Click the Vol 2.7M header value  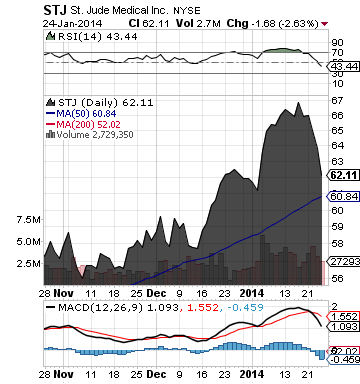pos(198,23)
